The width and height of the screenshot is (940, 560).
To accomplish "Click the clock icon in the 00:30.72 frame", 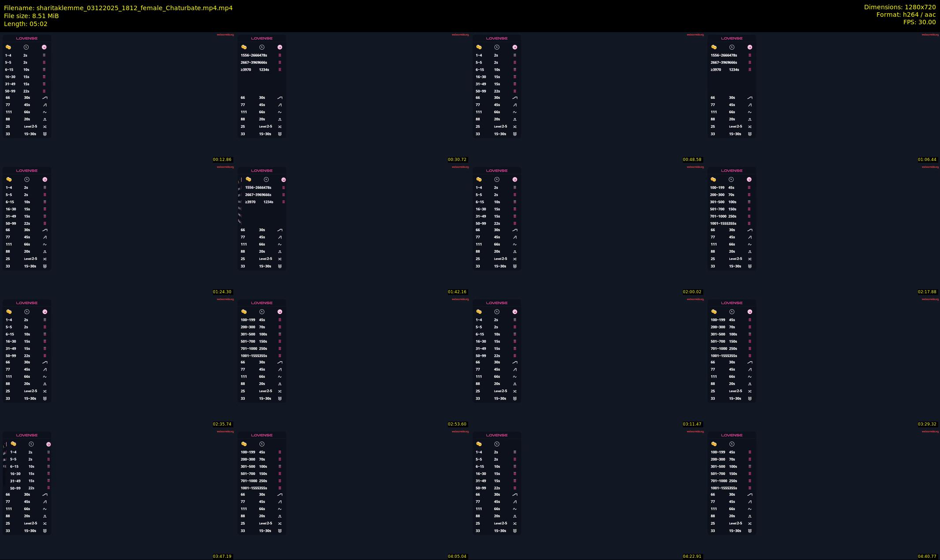I will tap(262, 47).
